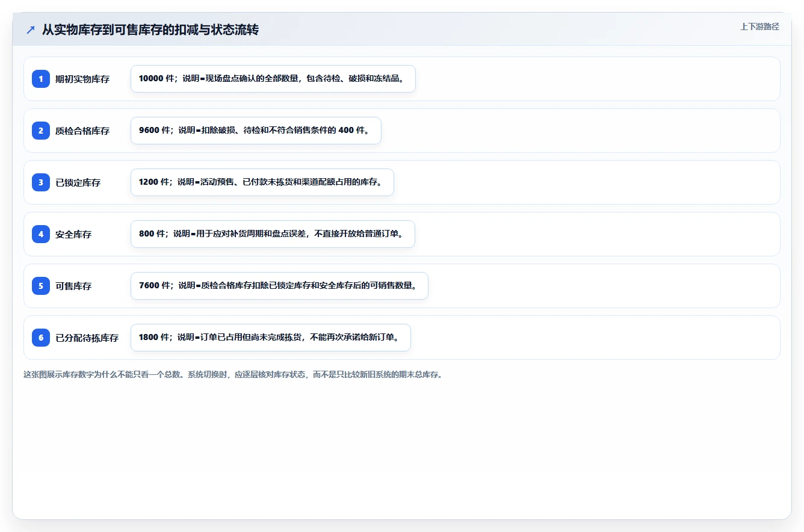This screenshot has width=804, height=532.
Task: Open the 1200 件 description box
Action: click(x=262, y=182)
